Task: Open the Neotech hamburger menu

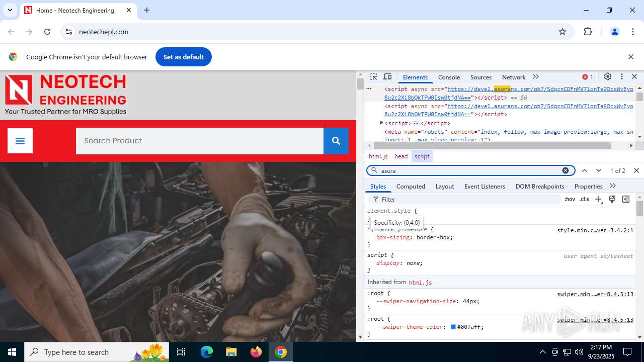Action: coord(20,141)
